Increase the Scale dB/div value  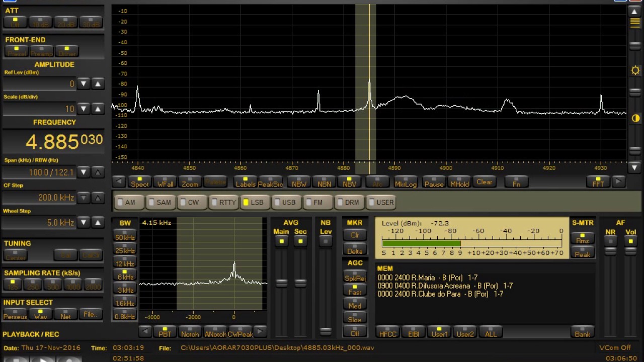click(98, 109)
